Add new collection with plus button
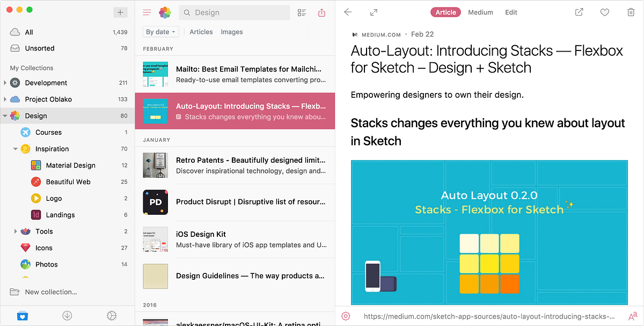 point(120,12)
